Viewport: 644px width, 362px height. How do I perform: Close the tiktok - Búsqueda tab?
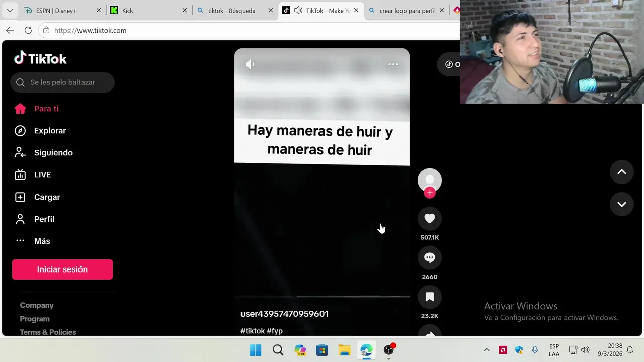tap(271, 10)
